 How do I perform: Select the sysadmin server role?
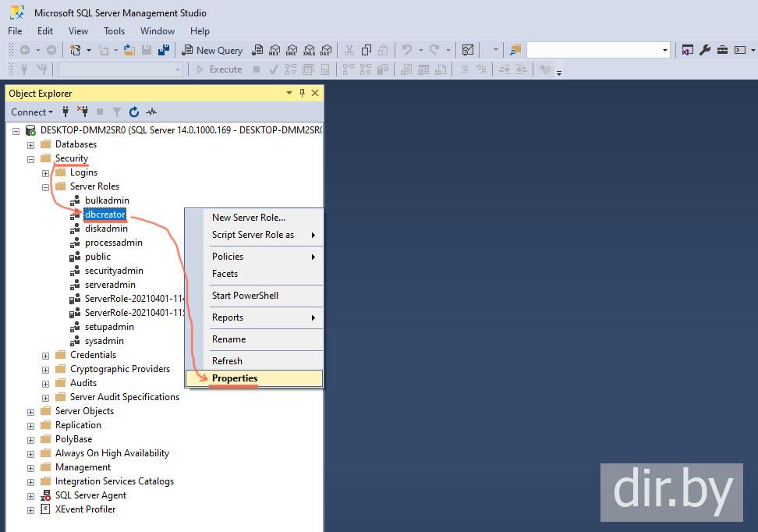pyautogui.click(x=104, y=341)
